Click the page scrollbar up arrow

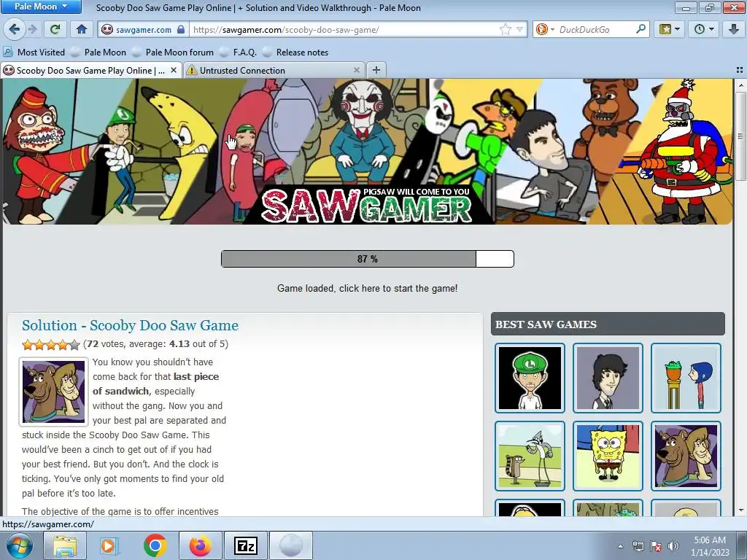tap(741, 85)
